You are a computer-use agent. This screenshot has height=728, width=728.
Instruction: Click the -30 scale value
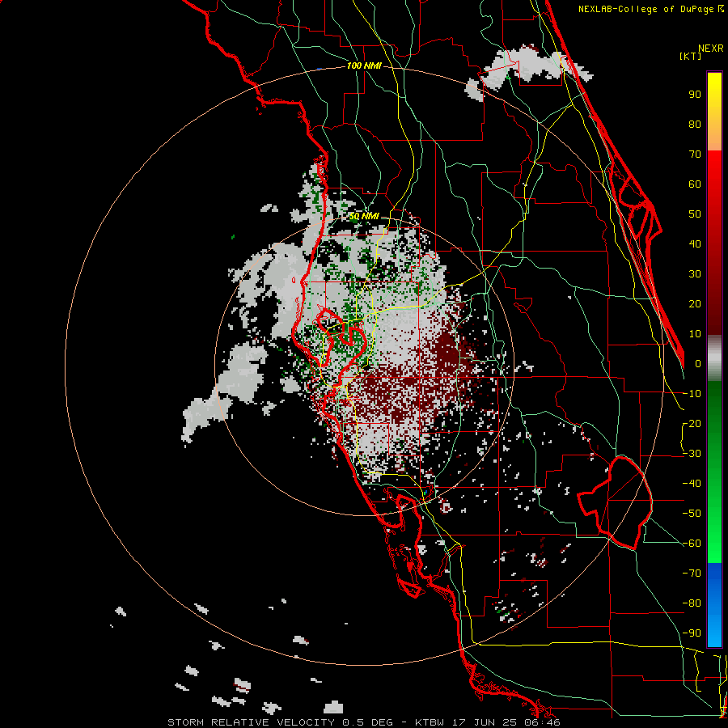(x=692, y=454)
